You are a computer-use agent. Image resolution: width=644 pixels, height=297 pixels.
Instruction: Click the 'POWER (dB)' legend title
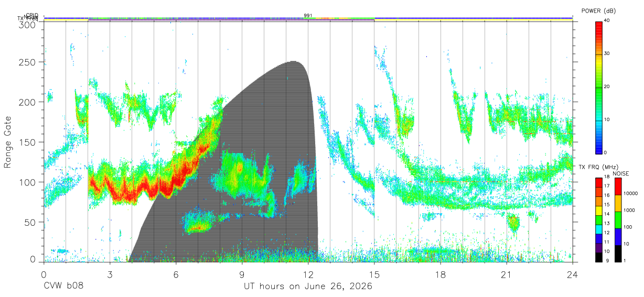[599, 10]
